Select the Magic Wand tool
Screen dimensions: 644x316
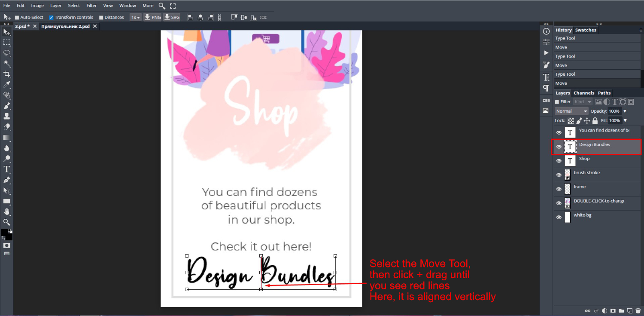6,64
